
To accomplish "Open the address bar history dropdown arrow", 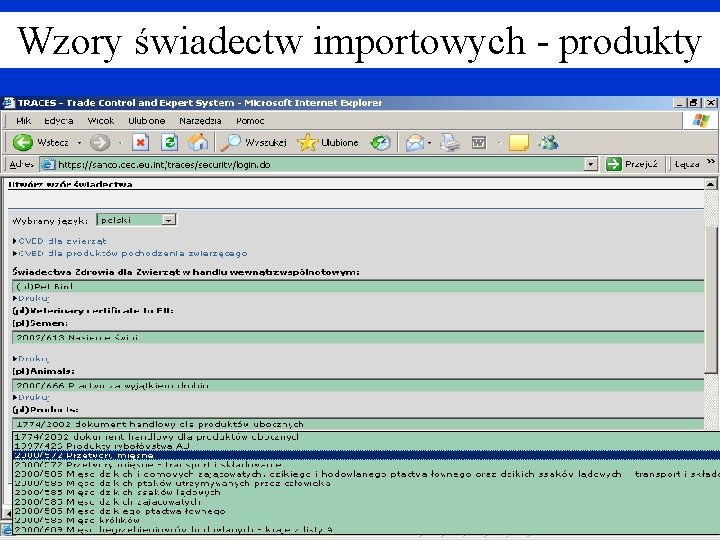I will pyautogui.click(x=591, y=164).
